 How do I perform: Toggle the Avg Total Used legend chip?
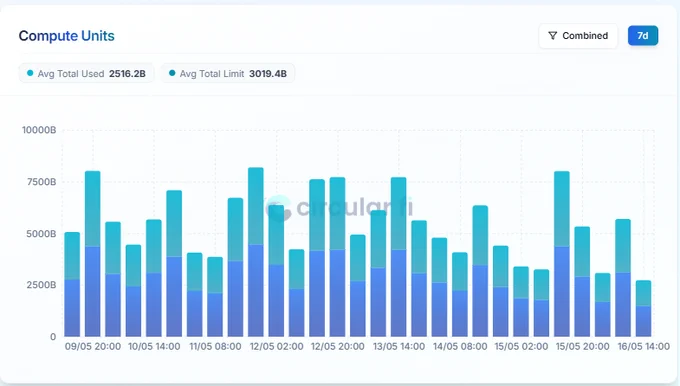pyautogui.click(x=86, y=73)
